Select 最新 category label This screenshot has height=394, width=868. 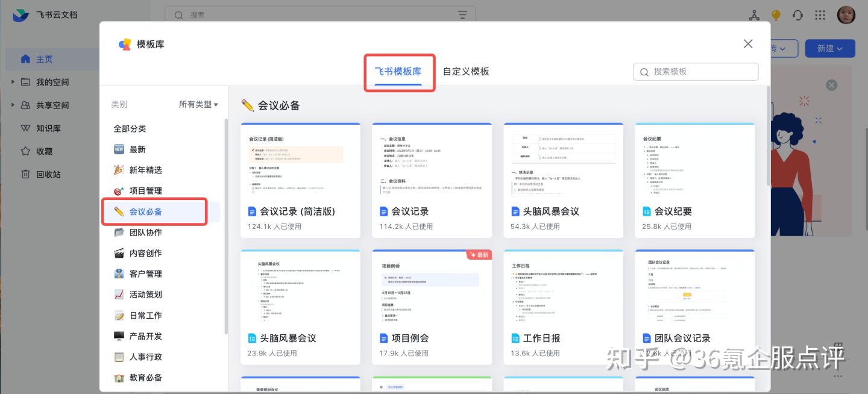pyautogui.click(x=137, y=149)
